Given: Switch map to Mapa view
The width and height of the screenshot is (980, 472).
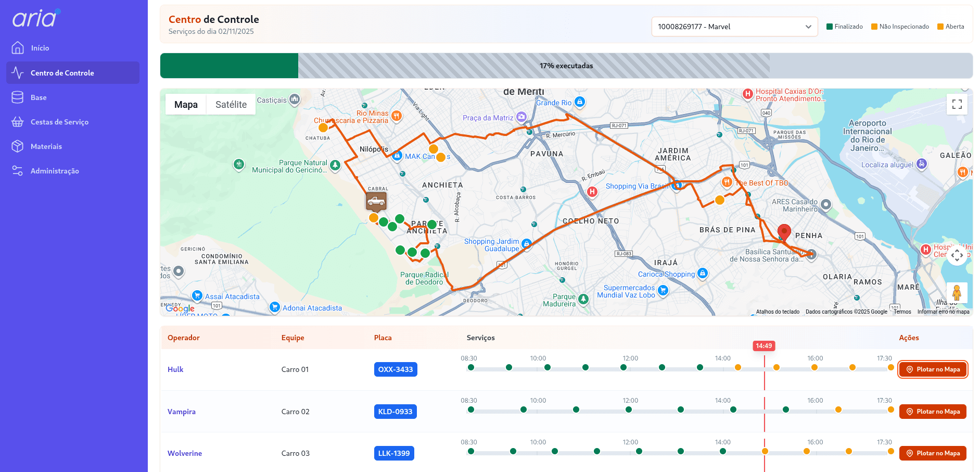Looking at the screenshot, I should [186, 105].
